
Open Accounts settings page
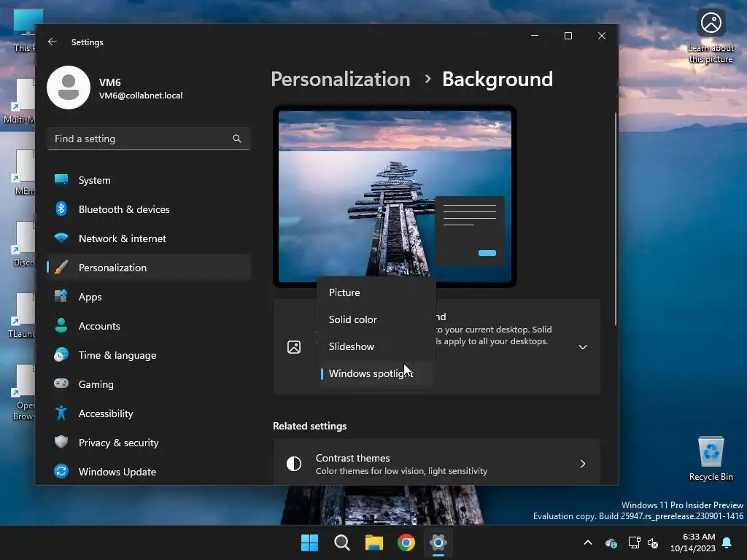pyautogui.click(x=149, y=326)
